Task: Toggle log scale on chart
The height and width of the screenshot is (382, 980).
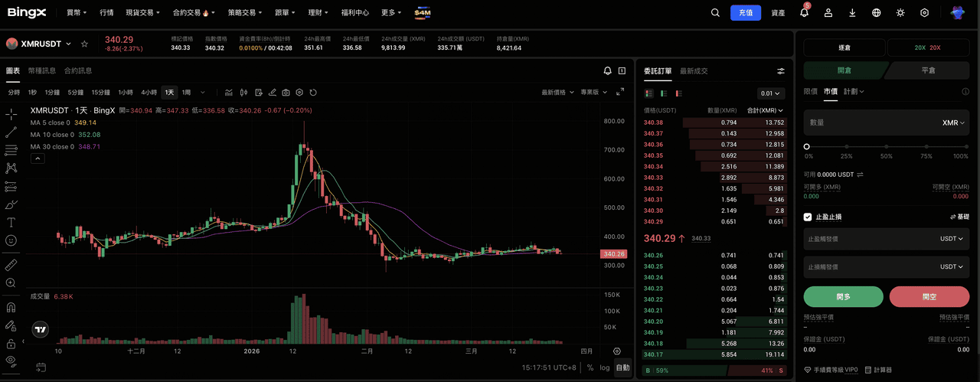Action: (605, 368)
